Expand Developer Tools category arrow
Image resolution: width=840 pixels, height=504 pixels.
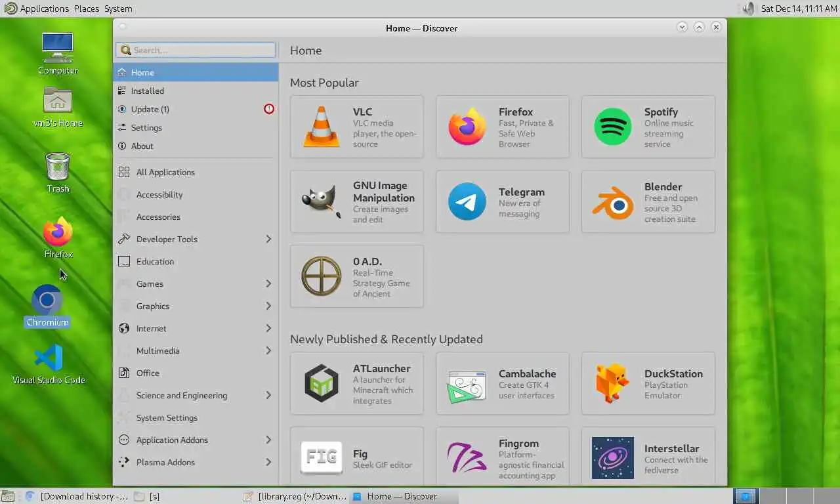click(x=268, y=239)
